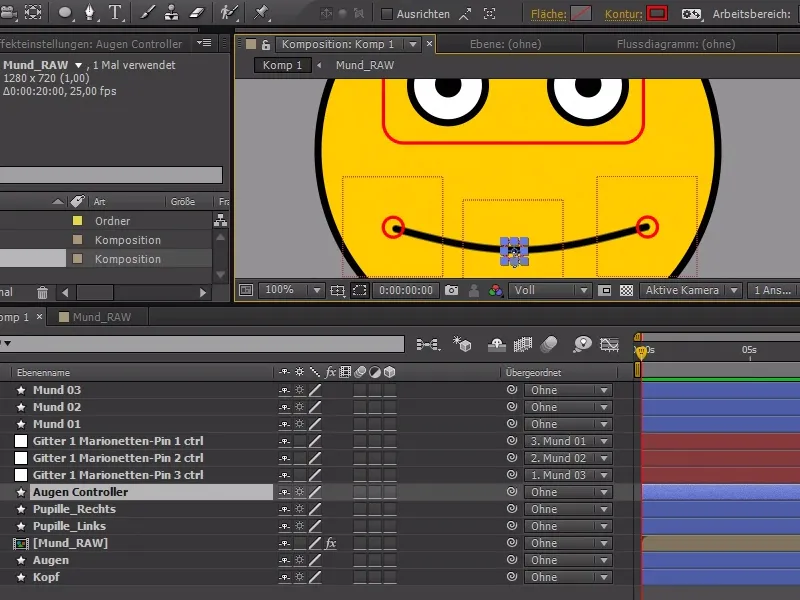This screenshot has height=600, width=800.
Task: Click the current time indicator in timeline
Action: pos(641,351)
